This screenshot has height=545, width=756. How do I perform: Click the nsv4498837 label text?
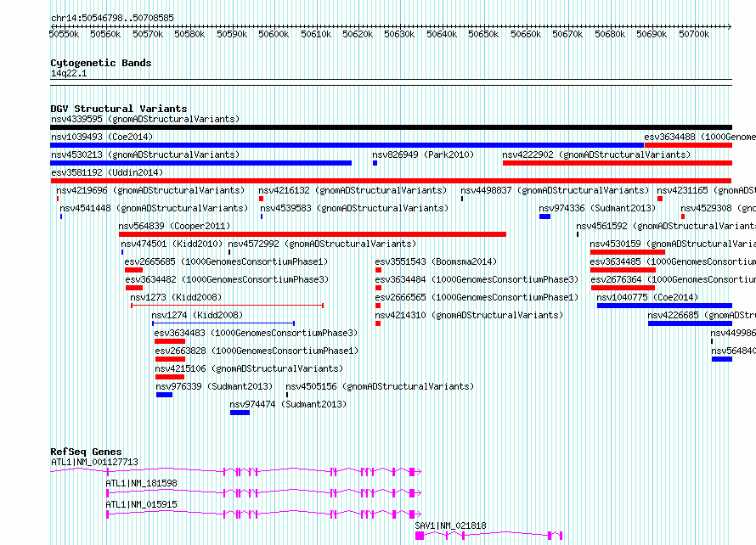(x=555, y=190)
